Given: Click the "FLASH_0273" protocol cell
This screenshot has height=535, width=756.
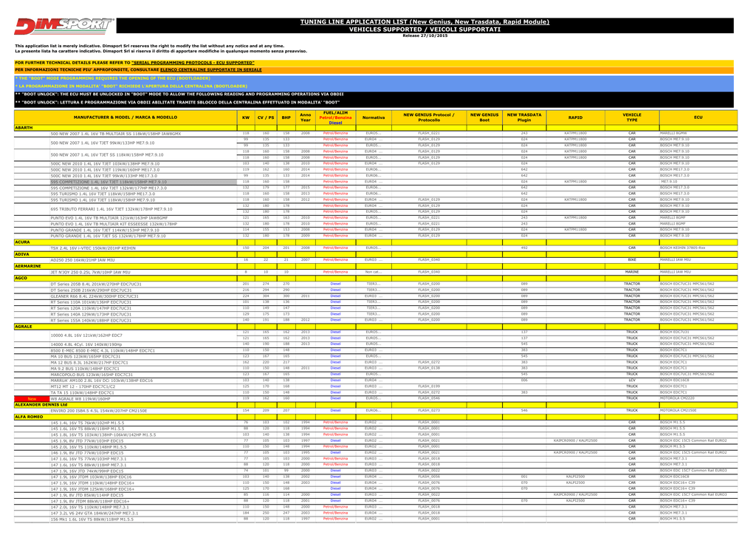Looking at the screenshot, I should click(429, 411).
